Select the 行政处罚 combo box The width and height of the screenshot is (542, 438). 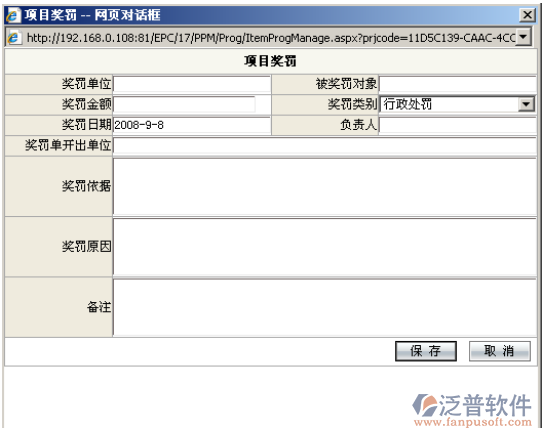(457, 104)
